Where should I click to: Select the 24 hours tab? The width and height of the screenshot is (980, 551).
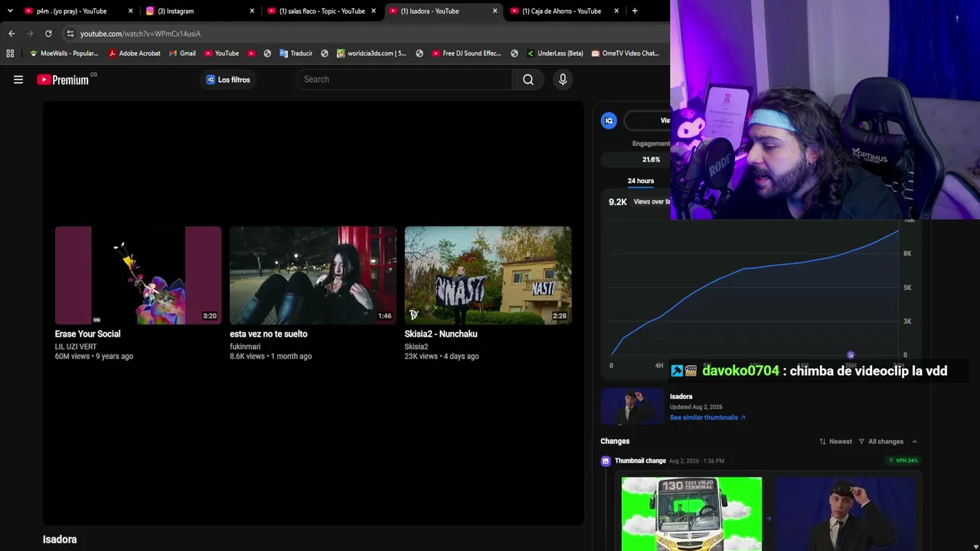(x=641, y=181)
